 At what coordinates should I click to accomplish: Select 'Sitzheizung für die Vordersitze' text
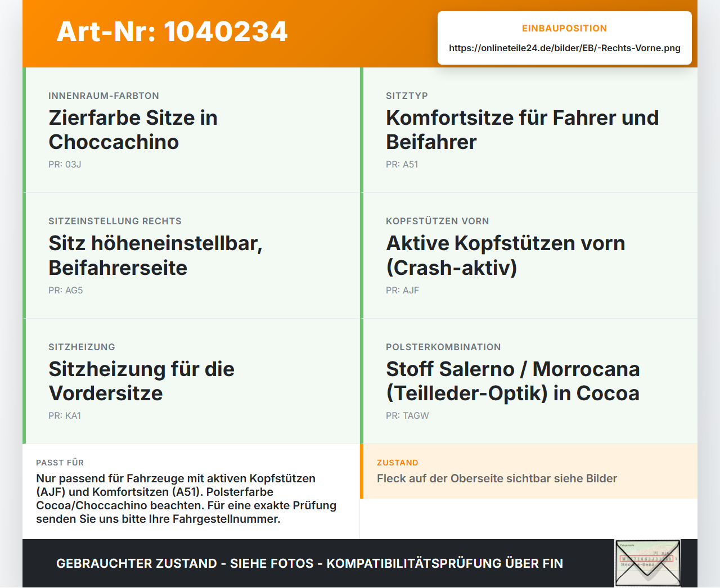(x=142, y=381)
